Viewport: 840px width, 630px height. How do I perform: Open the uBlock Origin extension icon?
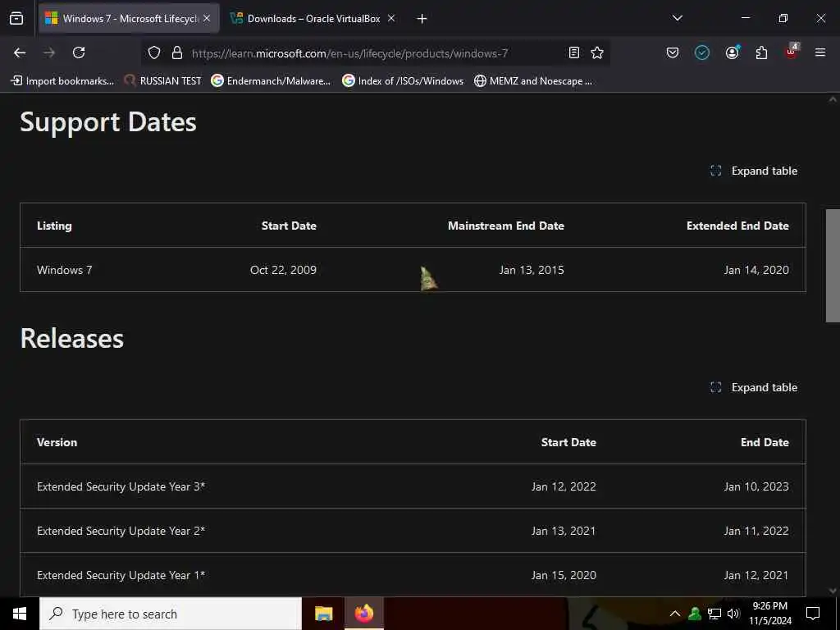(x=792, y=52)
